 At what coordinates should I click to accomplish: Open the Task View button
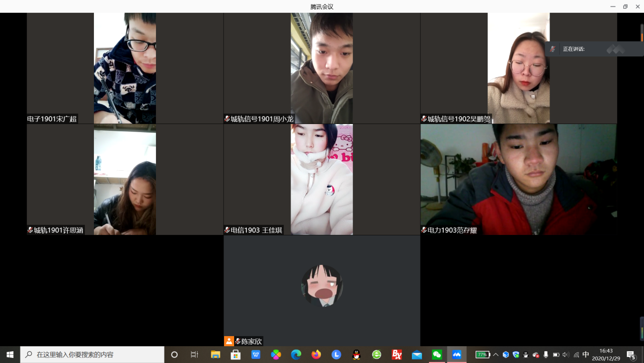point(195,354)
